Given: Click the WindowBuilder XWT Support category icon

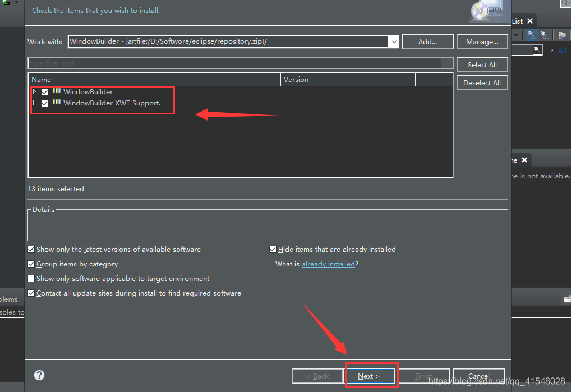Looking at the screenshot, I should point(57,102).
